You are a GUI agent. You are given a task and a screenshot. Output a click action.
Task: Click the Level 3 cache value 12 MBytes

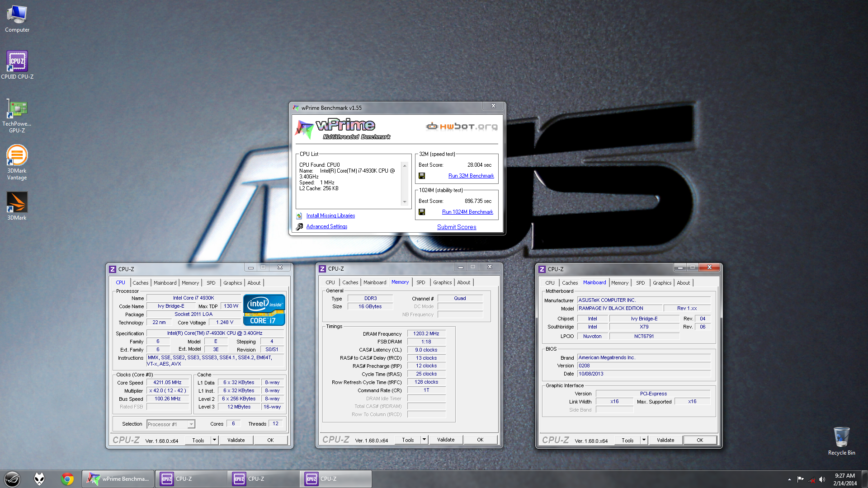point(239,407)
